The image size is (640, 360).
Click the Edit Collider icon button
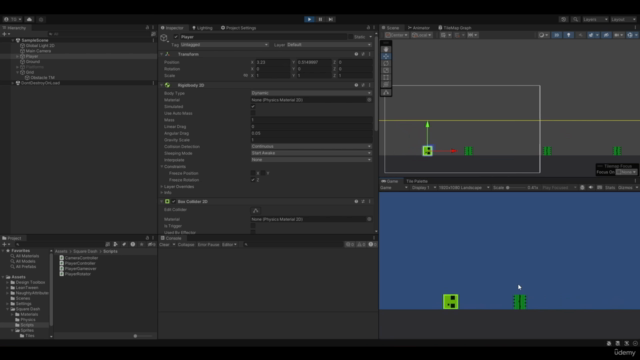pyautogui.click(x=256, y=211)
